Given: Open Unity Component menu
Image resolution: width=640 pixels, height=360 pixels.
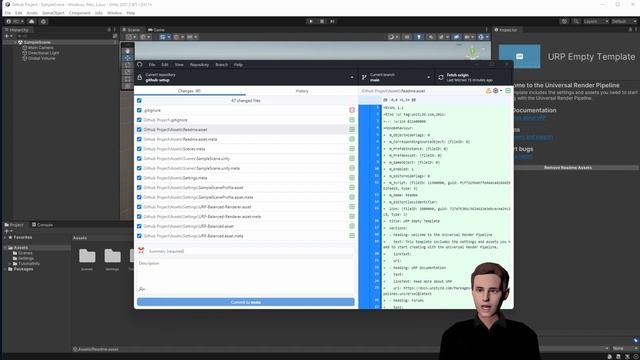Looking at the screenshot, I should 80,13.
